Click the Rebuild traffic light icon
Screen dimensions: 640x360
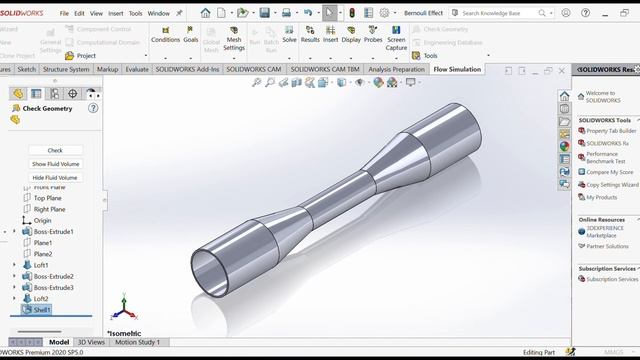tap(351, 13)
